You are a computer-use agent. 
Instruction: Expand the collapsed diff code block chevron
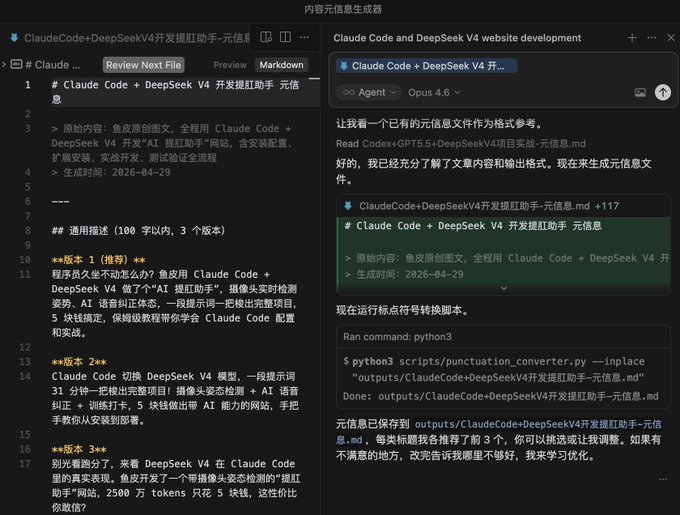pyautogui.click(x=503, y=288)
